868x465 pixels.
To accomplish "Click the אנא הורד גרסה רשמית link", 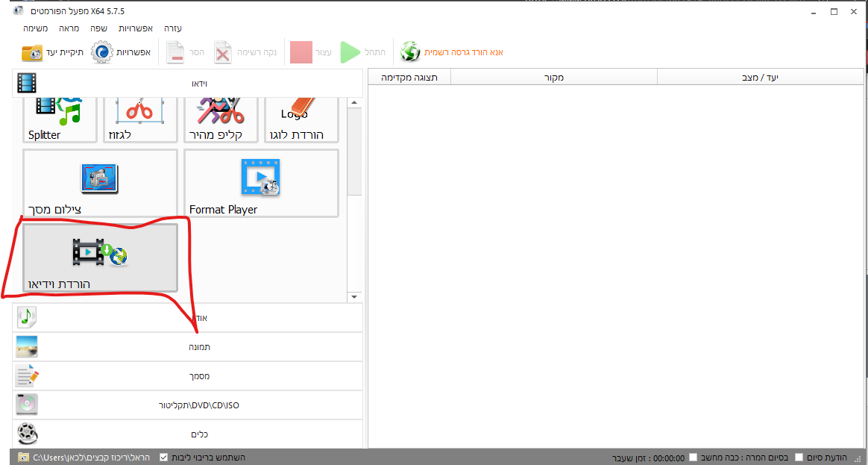I will (464, 53).
